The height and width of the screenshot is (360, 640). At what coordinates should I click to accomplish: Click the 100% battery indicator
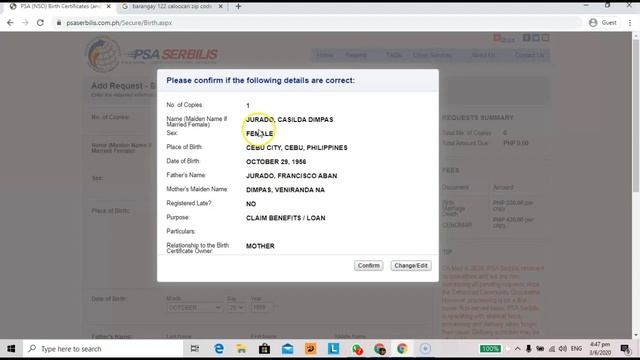(490, 349)
